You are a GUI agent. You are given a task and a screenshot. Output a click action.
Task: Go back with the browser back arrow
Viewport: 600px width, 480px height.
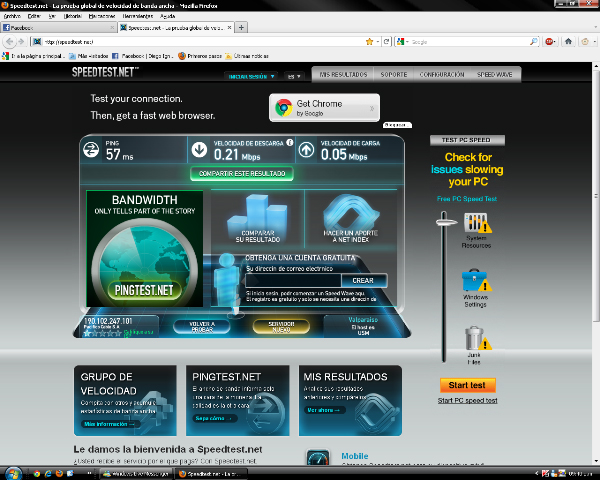pyautogui.click(x=10, y=42)
